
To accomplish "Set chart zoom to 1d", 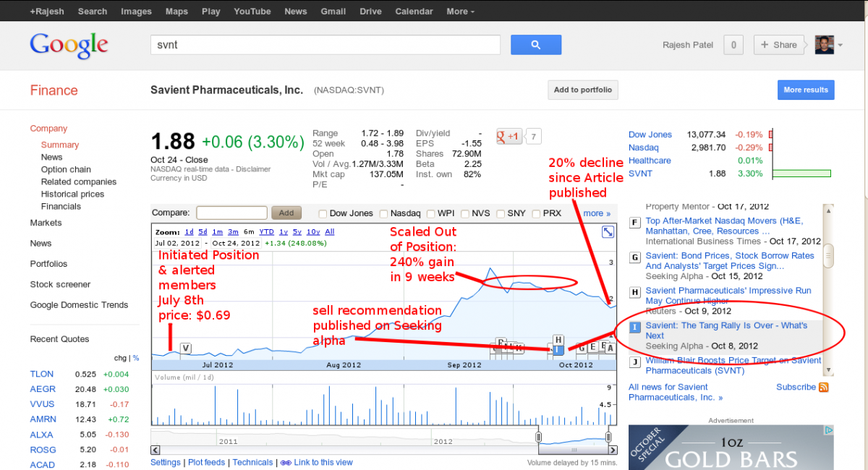I will coord(190,232).
